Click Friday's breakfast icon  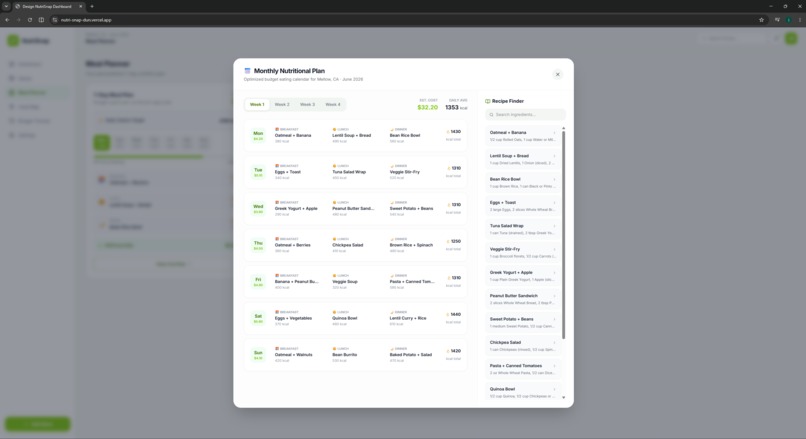277,276
